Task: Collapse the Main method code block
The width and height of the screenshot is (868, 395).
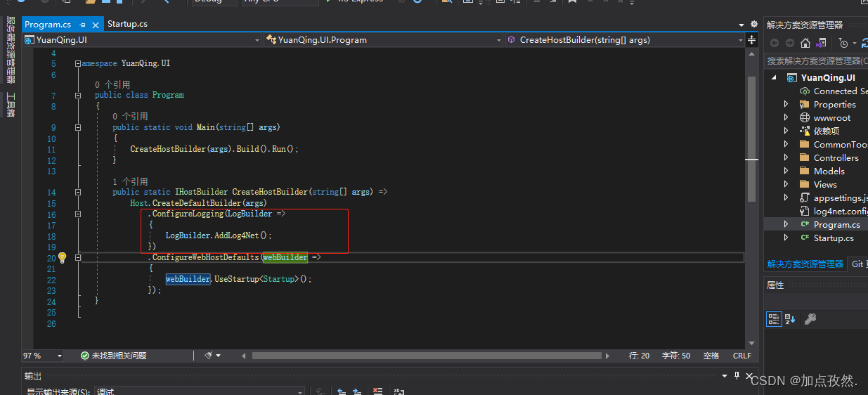Action: (78, 127)
